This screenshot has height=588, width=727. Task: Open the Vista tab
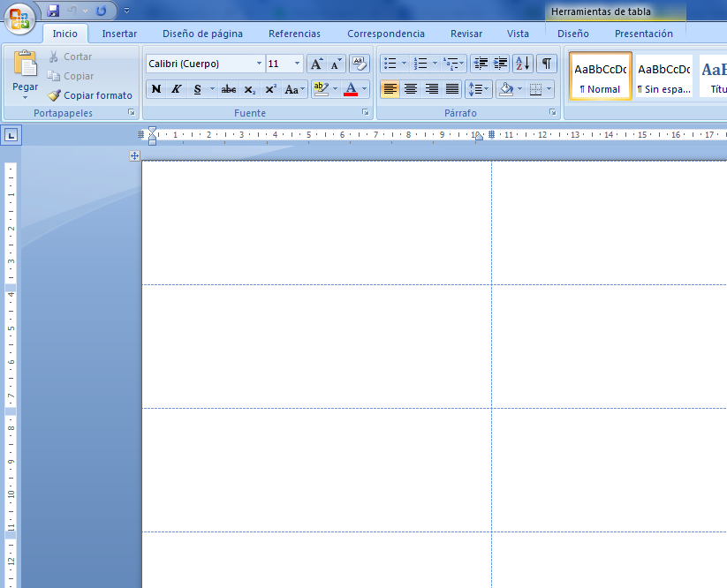(x=518, y=34)
